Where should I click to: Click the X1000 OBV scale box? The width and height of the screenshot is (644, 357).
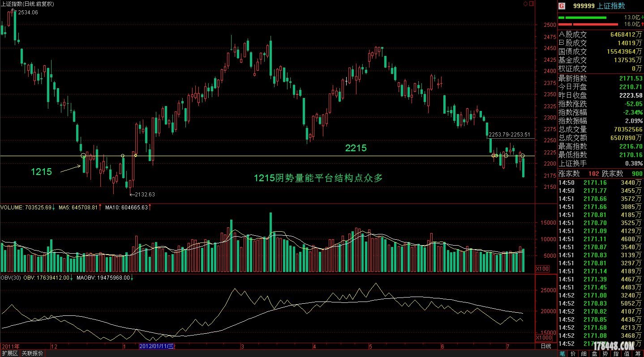click(x=544, y=338)
